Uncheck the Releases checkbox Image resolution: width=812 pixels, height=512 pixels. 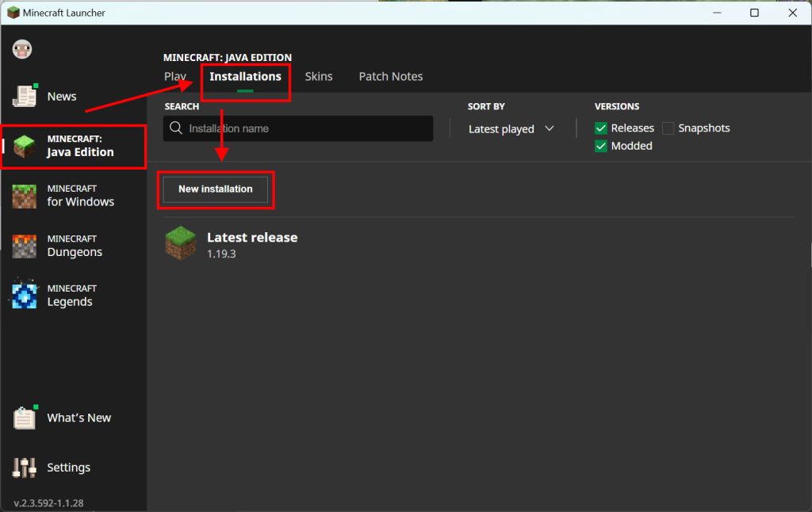[601, 128]
